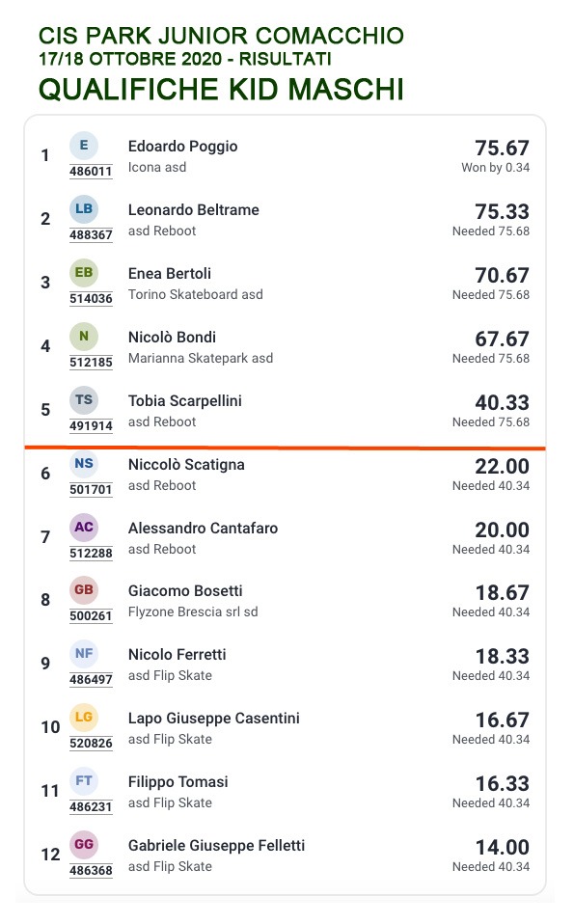Click the LG avatar icon

point(84,718)
